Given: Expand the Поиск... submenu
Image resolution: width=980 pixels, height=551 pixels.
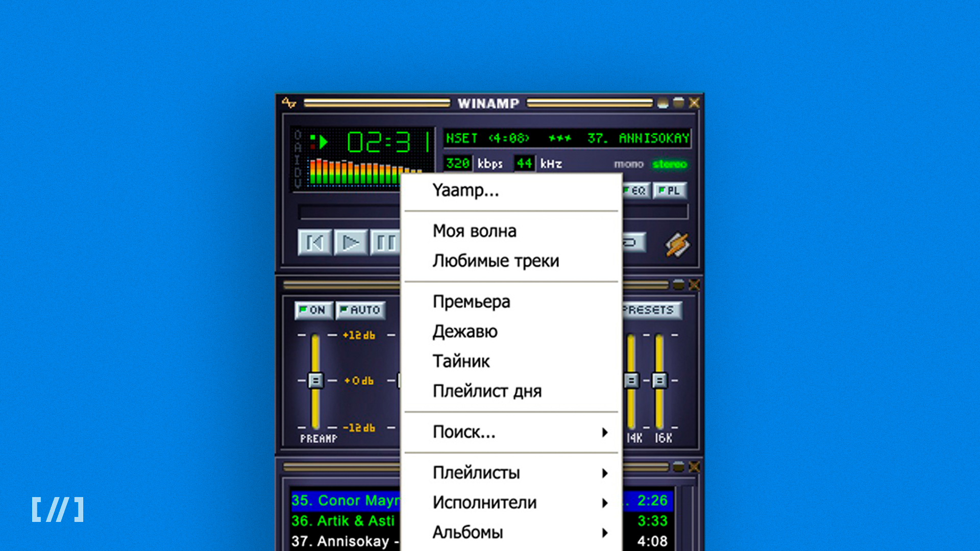Looking at the screenshot, I should tap(511, 432).
